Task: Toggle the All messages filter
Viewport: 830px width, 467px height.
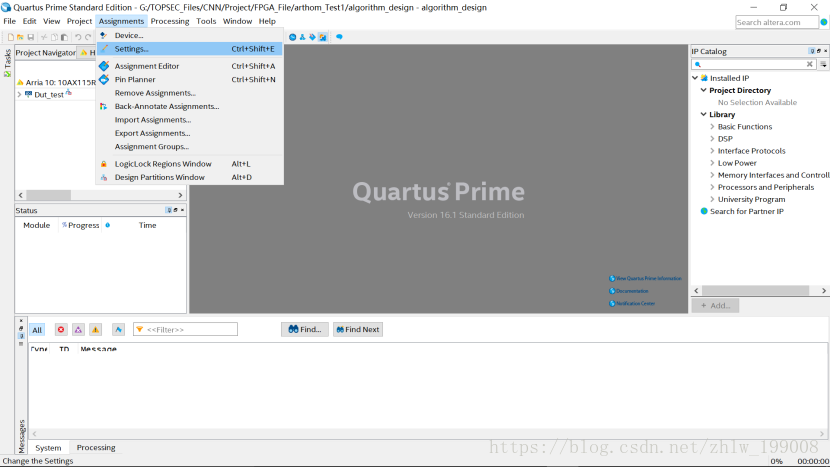Action: (x=37, y=329)
